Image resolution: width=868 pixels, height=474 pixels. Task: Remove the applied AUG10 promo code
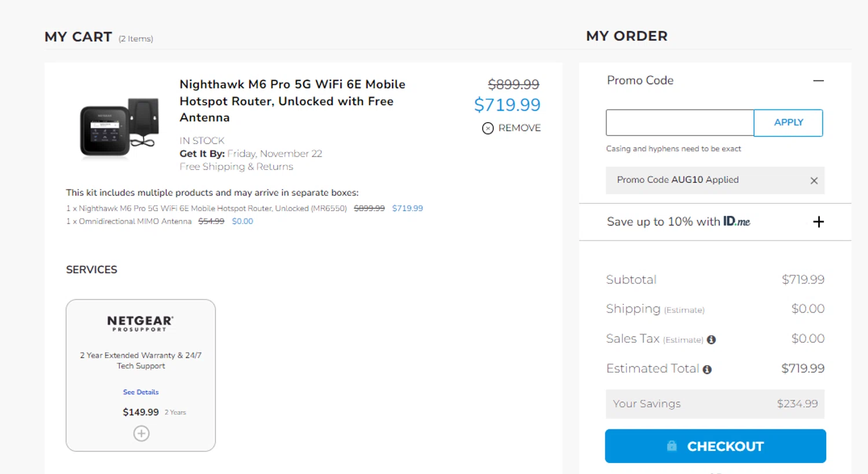814,181
